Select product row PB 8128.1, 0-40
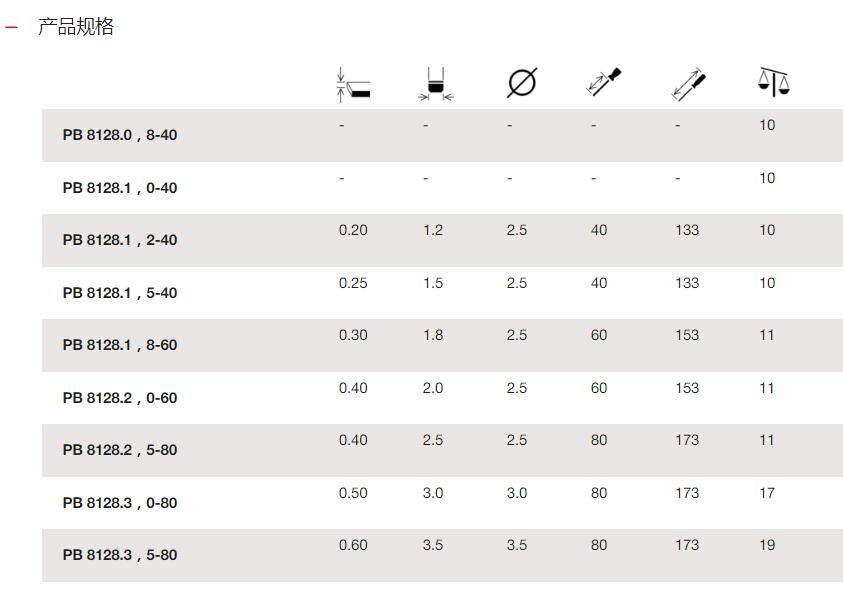This screenshot has width=843, height=594. pos(442,188)
